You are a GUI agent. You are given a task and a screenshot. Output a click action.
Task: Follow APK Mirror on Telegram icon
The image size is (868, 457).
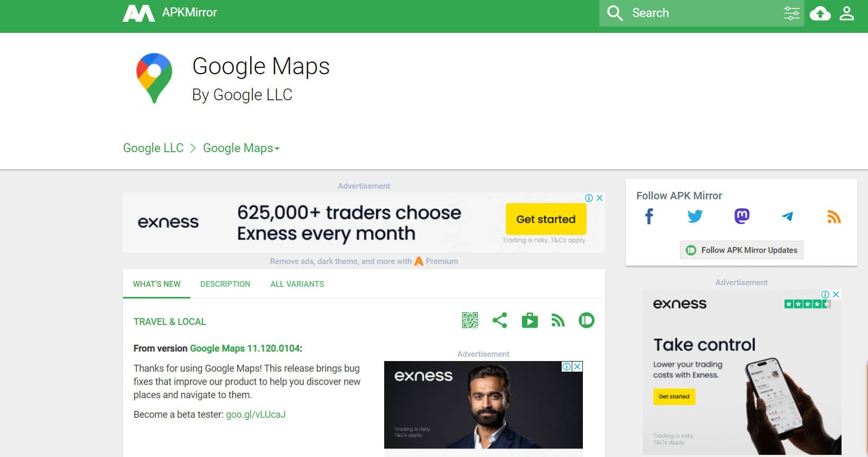pos(787,216)
